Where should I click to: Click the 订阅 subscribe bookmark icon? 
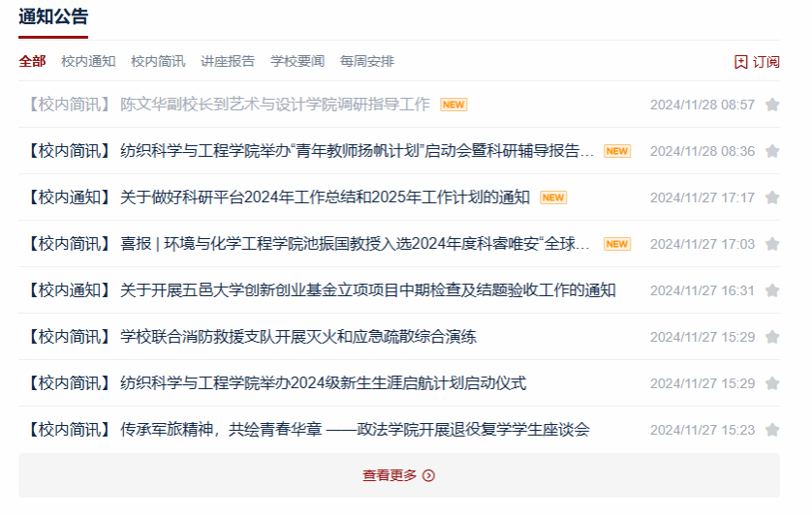click(x=741, y=62)
